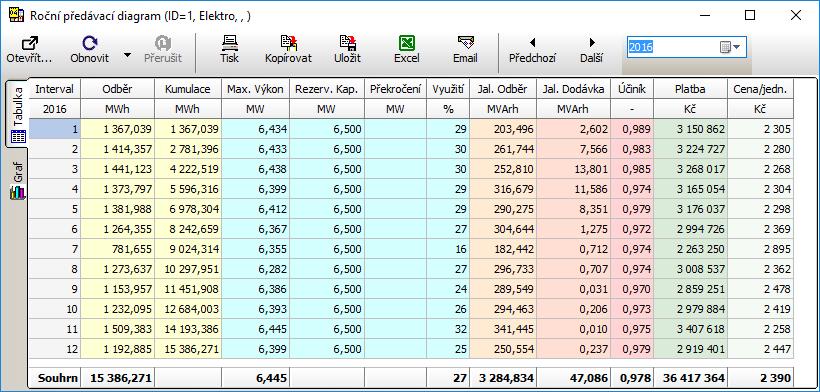Send via Email icon

(465, 43)
